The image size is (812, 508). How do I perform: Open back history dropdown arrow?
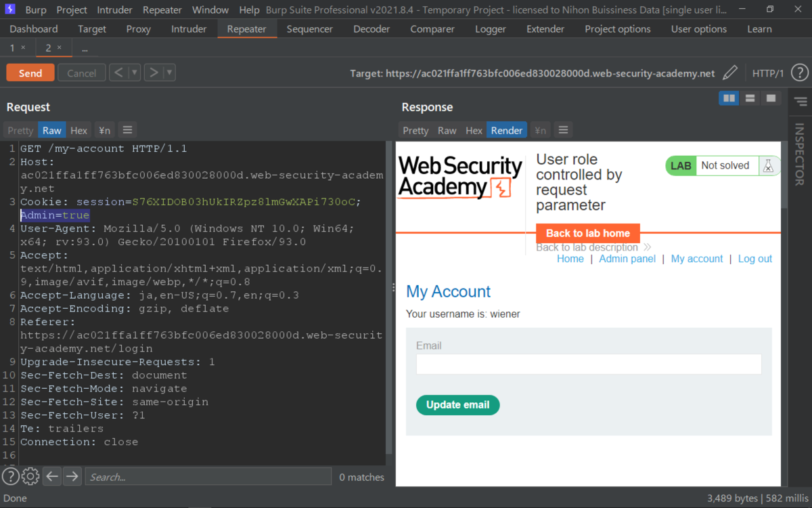[x=134, y=72]
